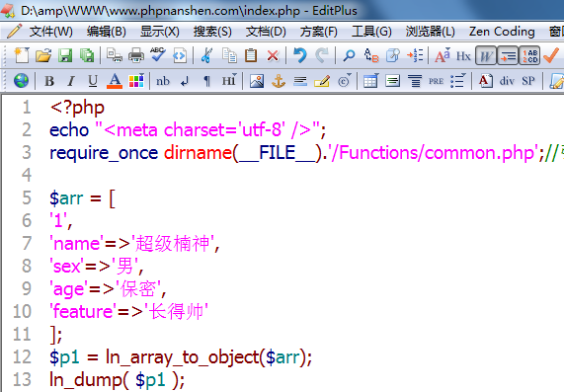Insert a paragraph tag with the pilcrow icon
This screenshot has height=392, width=564.
(x=206, y=81)
